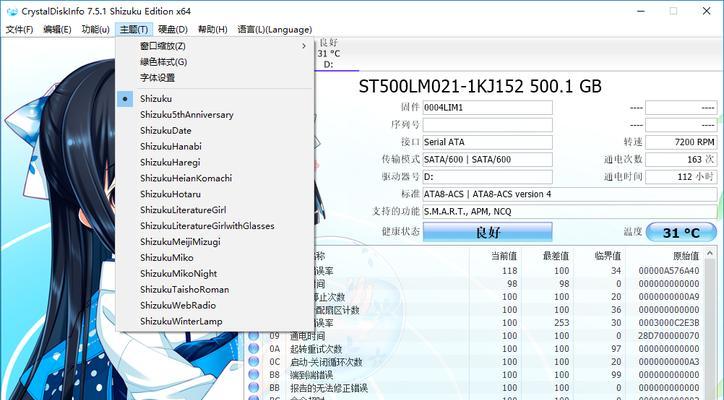Switch to the ShizukuDate theme
This screenshot has height=400, width=724.
pos(215,131)
